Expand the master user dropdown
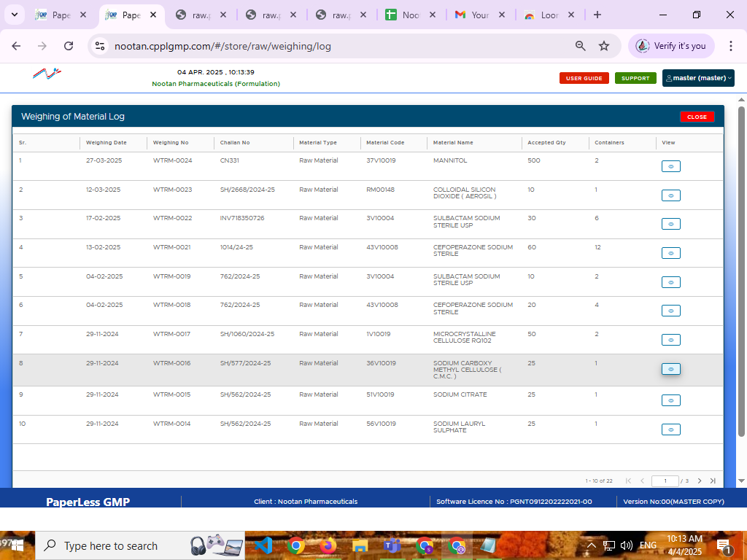 click(698, 78)
